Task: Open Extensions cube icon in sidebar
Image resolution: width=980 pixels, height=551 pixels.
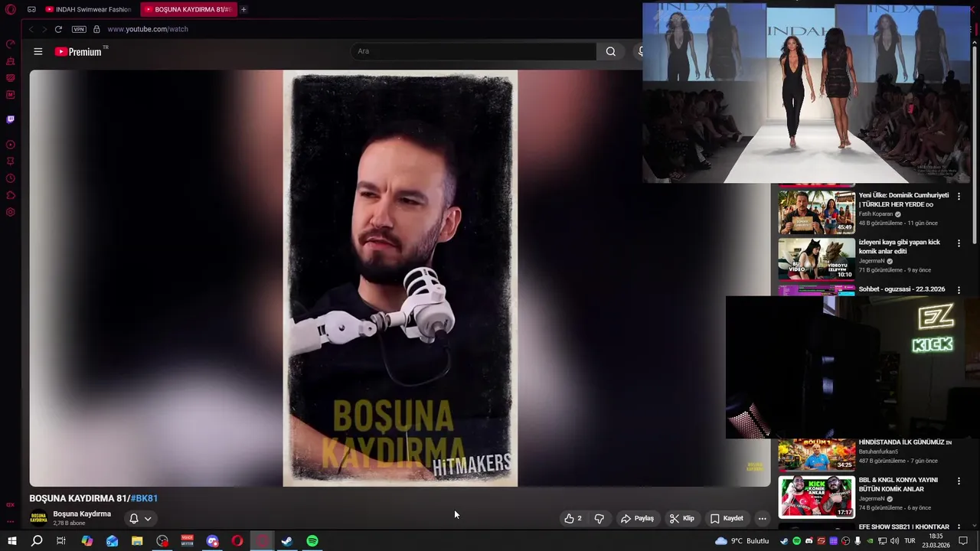Action: [11, 195]
